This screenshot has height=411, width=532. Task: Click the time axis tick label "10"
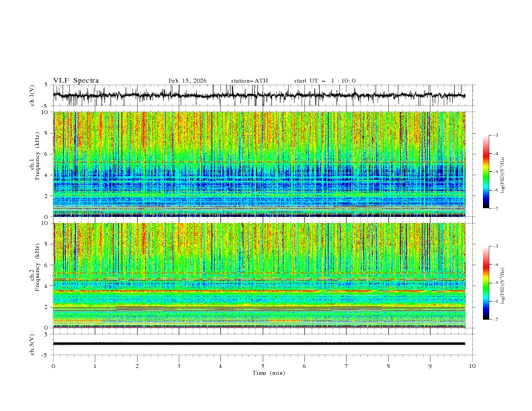[x=472, y=366]
